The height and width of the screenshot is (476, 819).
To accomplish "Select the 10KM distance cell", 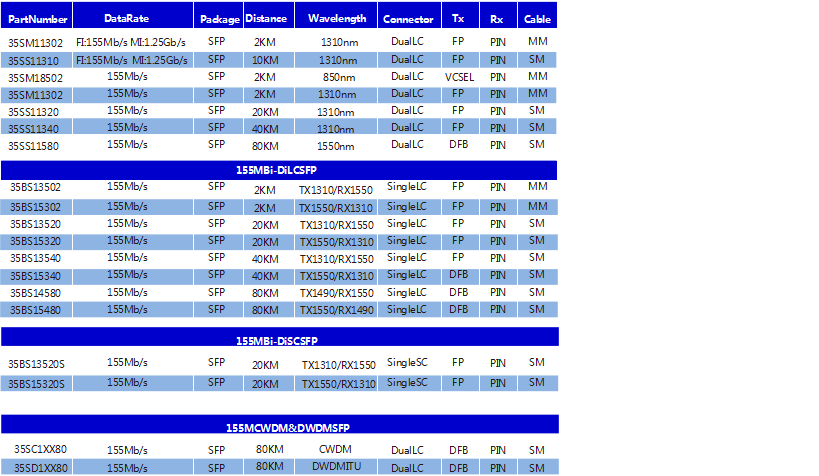I will pos(265,60).
